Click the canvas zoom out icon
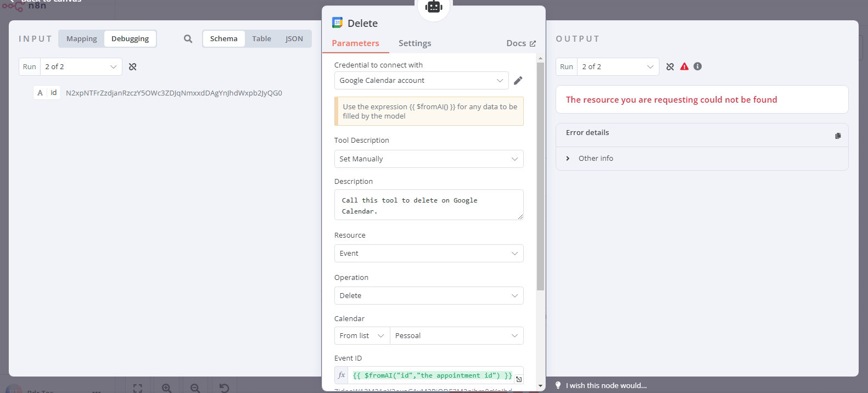868x393 pixels. [195, 388]
